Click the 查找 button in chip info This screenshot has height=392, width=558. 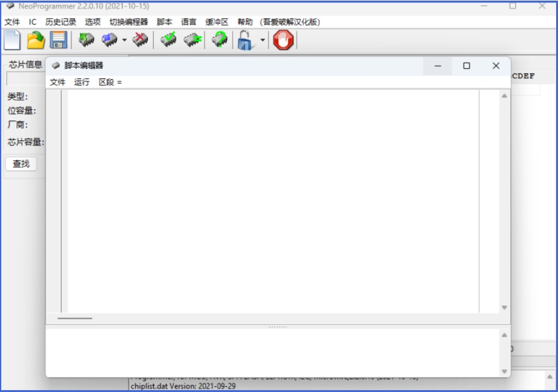[21, 164]
